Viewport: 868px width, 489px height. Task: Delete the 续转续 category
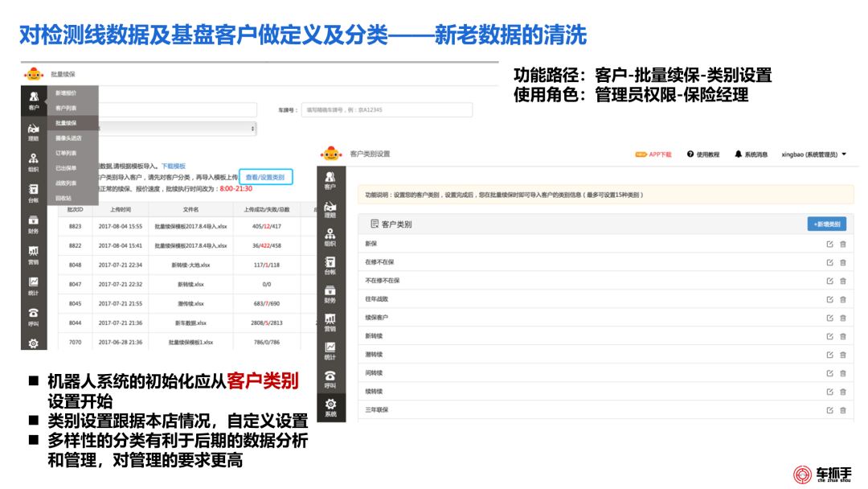tap(843, 392)
